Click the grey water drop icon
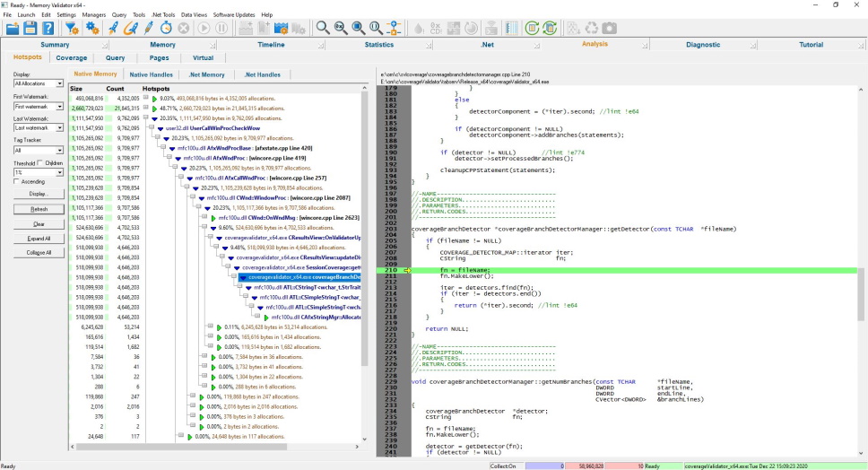Screen dimensions: 868x470 (x=419, y=28)
